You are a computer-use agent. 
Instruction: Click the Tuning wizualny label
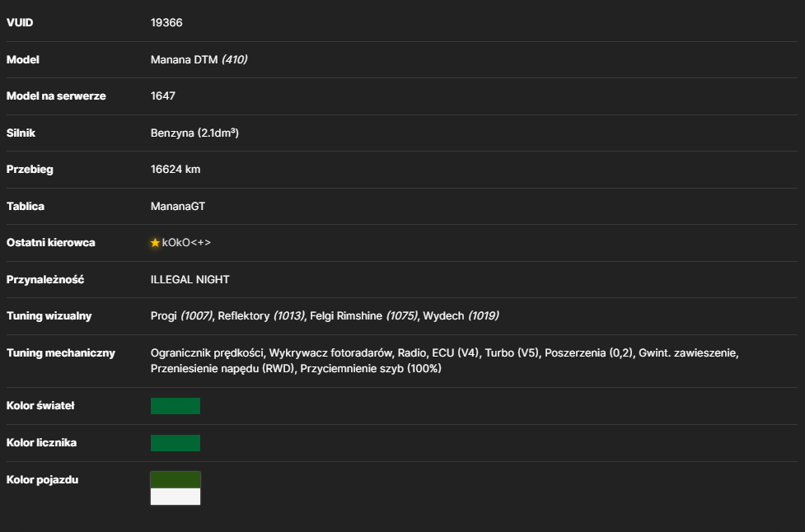click(49, 316)
